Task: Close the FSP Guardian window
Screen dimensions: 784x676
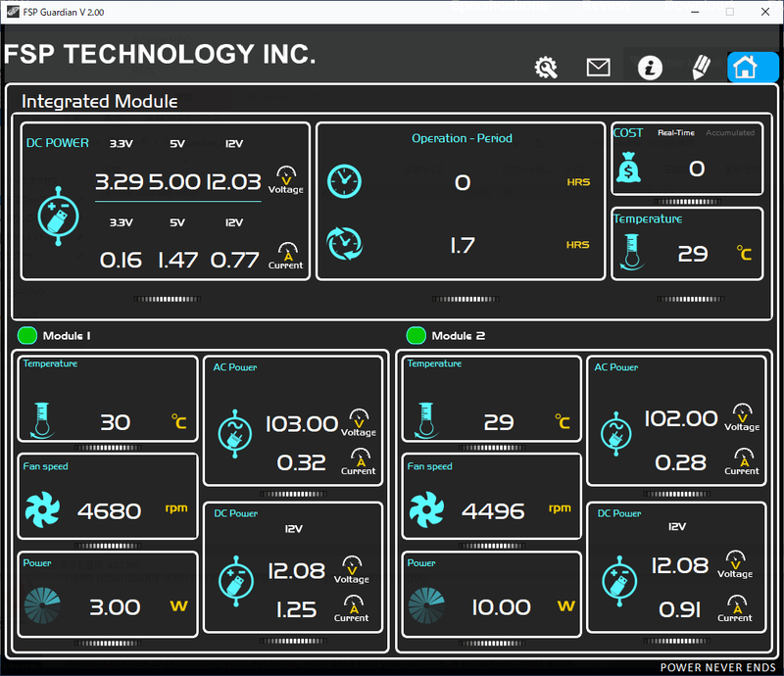Action: click(x=765, y=12)
